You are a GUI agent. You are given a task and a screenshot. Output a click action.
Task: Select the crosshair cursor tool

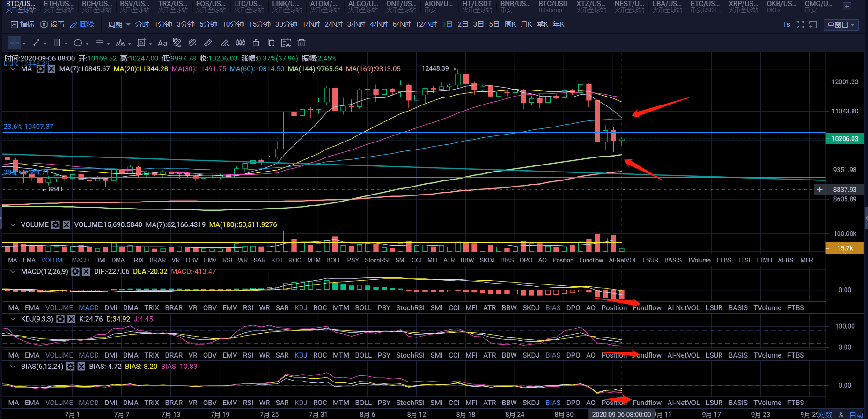tap(15, 43)
